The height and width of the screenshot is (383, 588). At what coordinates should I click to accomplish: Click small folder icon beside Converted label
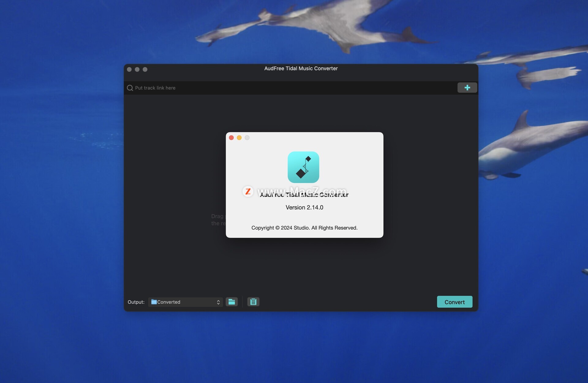(x=154, y=302)
